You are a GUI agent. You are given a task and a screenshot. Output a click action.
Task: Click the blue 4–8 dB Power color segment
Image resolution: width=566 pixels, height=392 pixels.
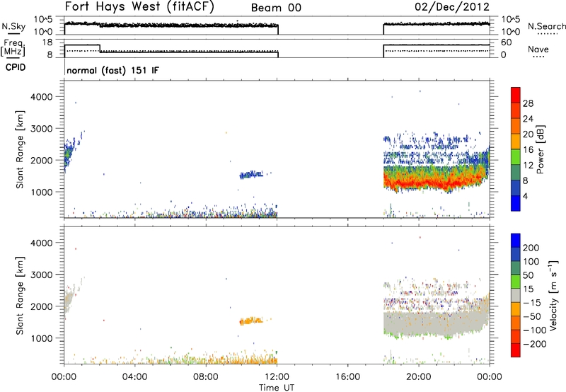point(516,188)
